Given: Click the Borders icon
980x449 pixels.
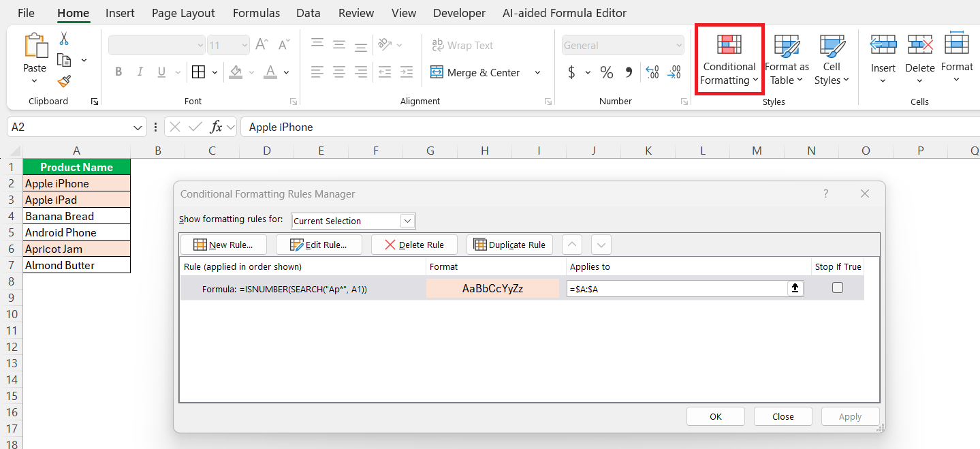Looking at the screenshot, I should tap(198, 72).
